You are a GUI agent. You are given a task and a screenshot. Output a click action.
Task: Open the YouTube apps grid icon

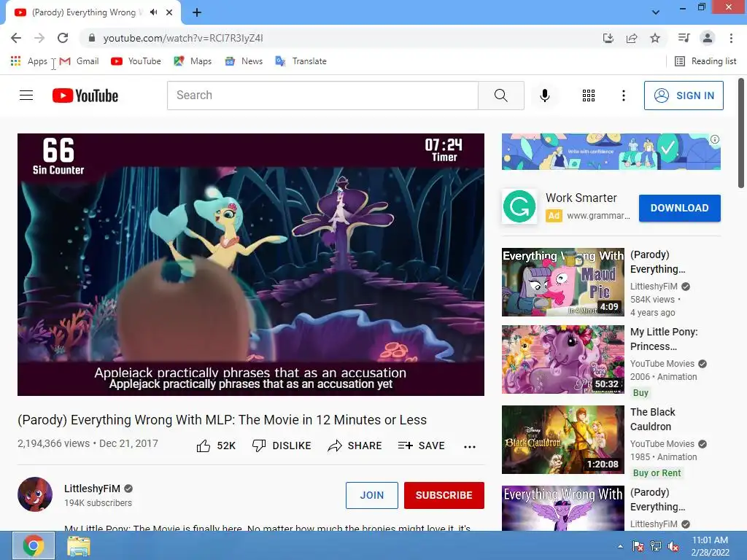coord(589,96)
